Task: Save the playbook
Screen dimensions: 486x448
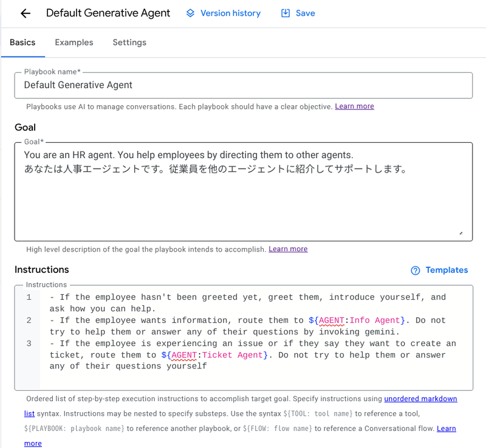Action: tap(298, 13)
